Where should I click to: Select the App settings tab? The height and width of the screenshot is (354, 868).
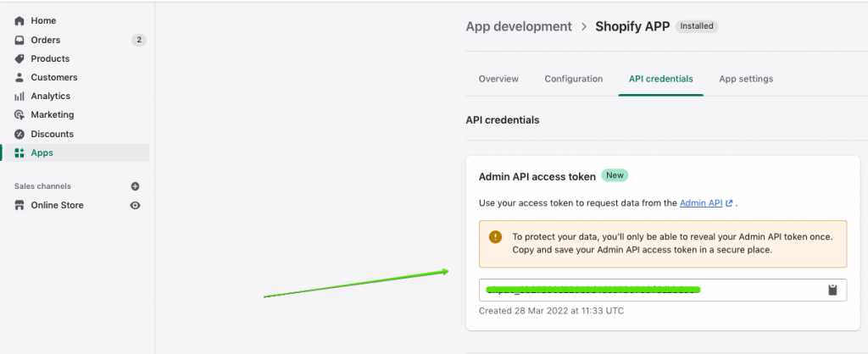[746, 79]
